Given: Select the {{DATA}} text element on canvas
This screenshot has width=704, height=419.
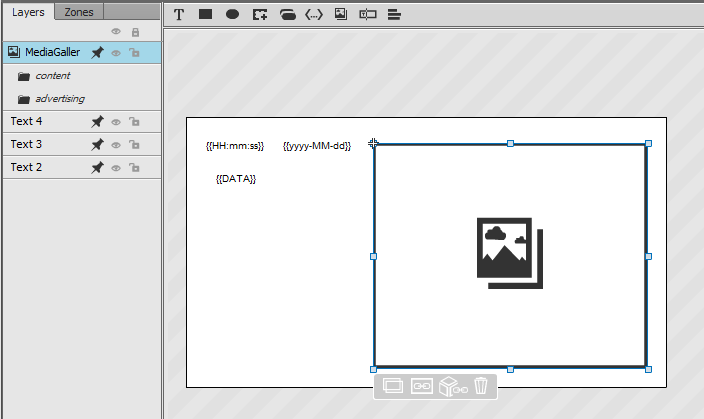Looking at the screenshot, I should 236,179.
